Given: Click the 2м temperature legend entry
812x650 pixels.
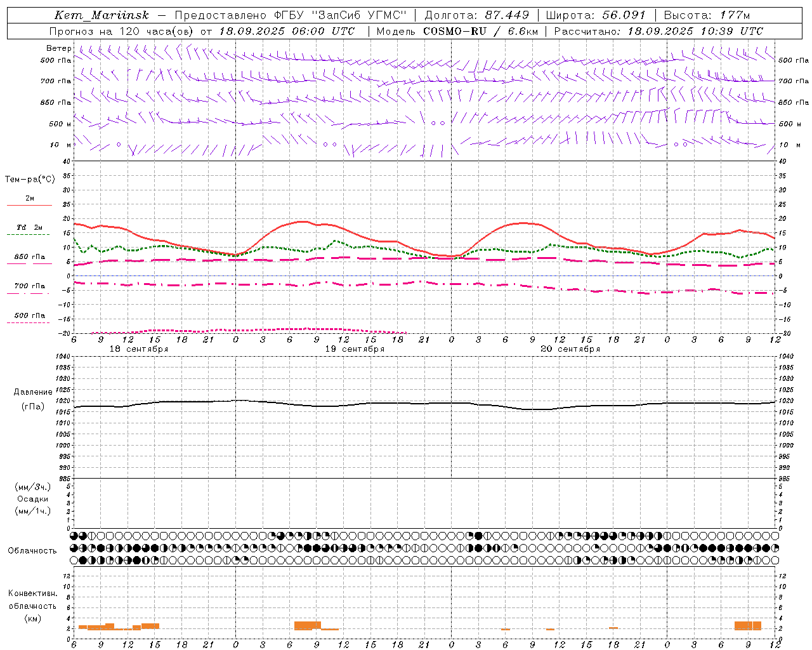Looking at the screenshot, I should [x=30, y=198].
